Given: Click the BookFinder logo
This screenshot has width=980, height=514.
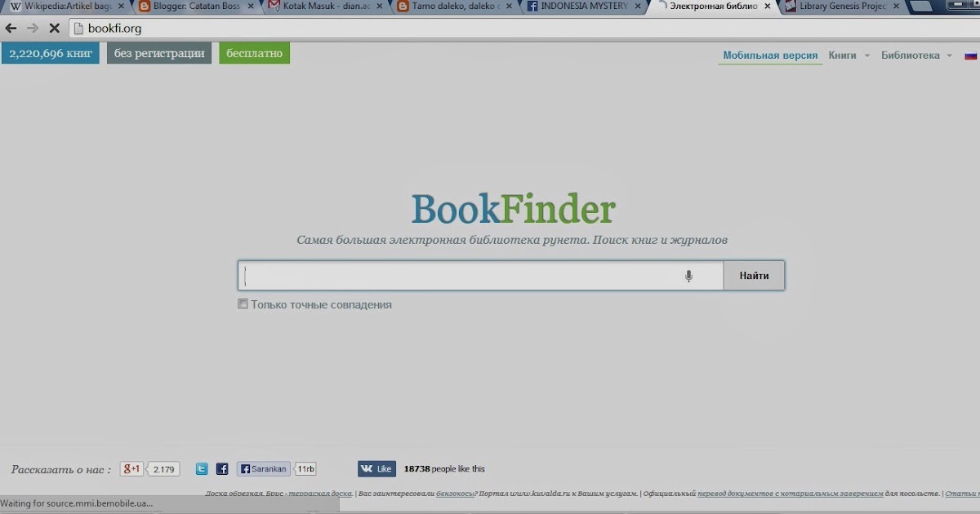Looking at the screenshot, I should 513,209.
